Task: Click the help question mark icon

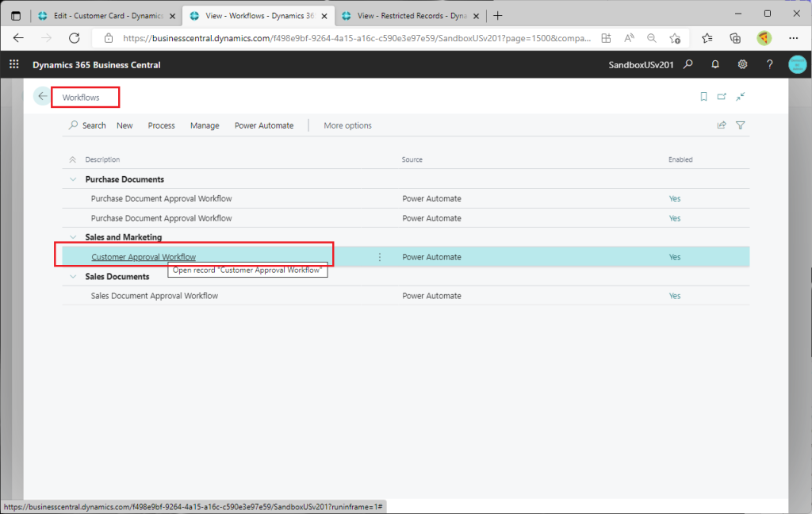Action: (x=769, y=65)
